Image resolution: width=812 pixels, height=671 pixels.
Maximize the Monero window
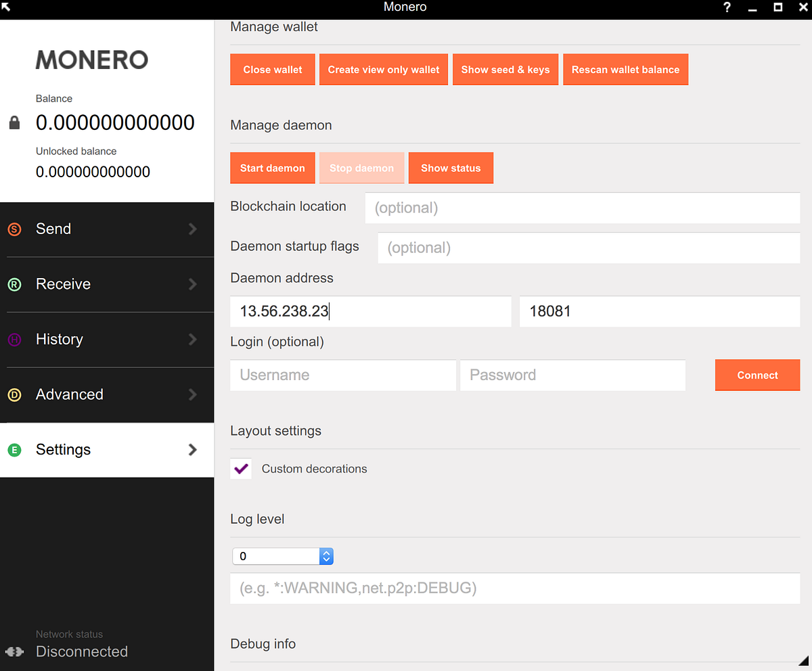(x=778, y=7)
